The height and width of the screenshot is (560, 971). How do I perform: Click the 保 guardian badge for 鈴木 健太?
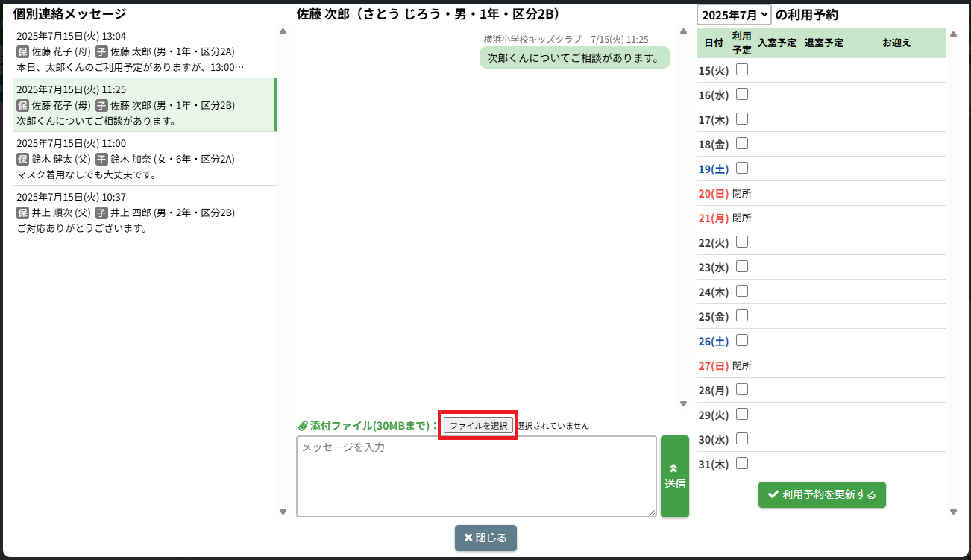point(22,159)
